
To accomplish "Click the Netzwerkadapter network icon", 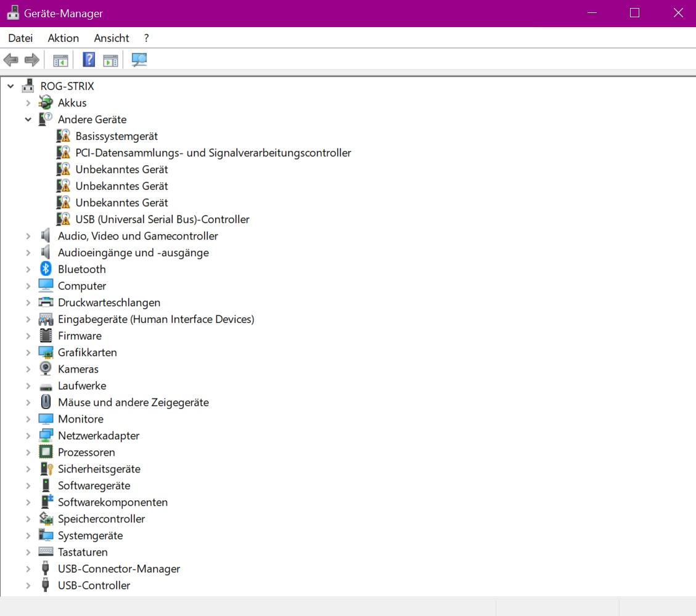I will point(45,435).
